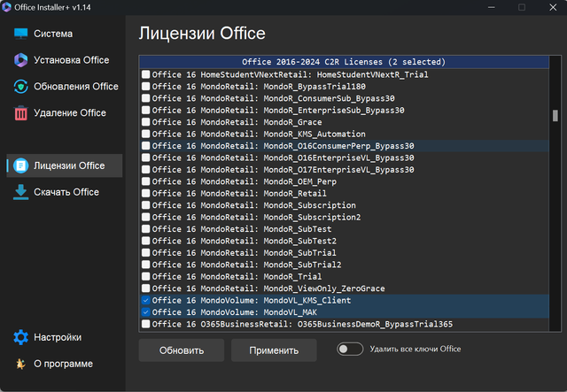
Task: Check MondoR_Retail checkbox
Action: [x=145, y=193]
